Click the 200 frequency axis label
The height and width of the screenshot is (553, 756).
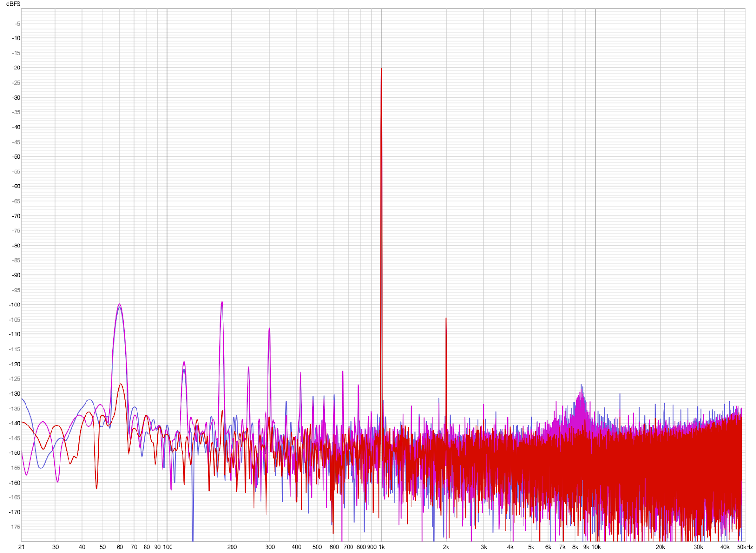pos(232,547)
